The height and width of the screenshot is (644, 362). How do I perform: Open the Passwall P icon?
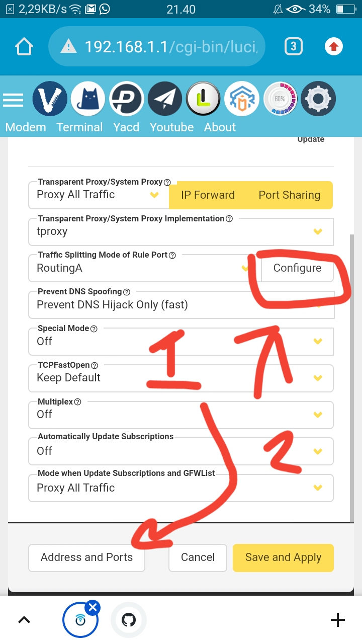point(127,100)
